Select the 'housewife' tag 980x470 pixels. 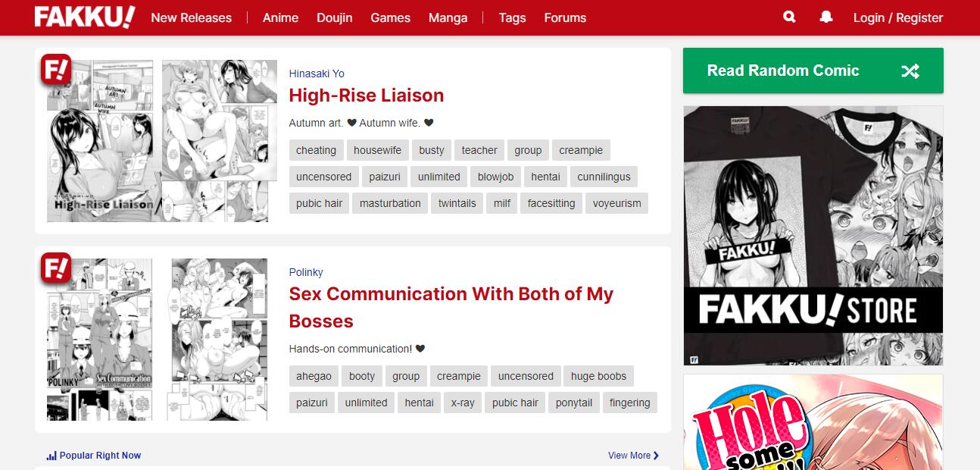(378, 150)
